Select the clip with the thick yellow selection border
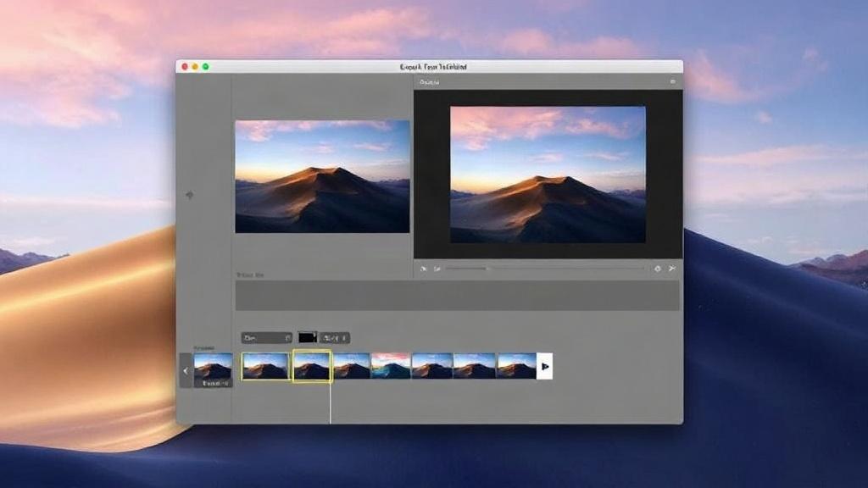 click(x=312, y=366)
